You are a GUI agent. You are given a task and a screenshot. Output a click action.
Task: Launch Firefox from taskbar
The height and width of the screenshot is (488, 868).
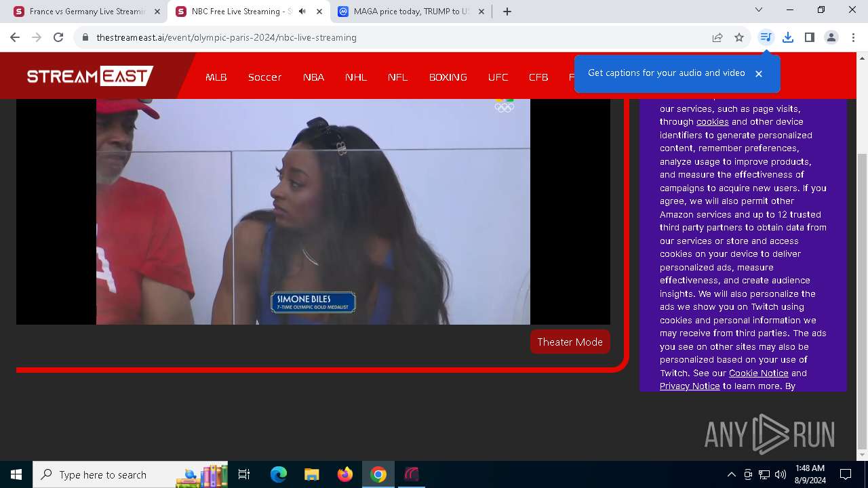(345, 474)
